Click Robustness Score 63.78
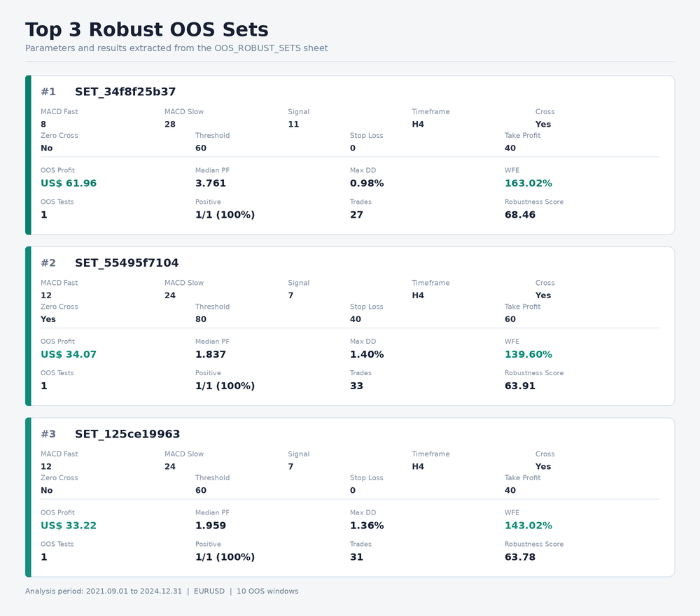Image resolution: width=700 pixels, height=616 pixels. click(520, 557)
